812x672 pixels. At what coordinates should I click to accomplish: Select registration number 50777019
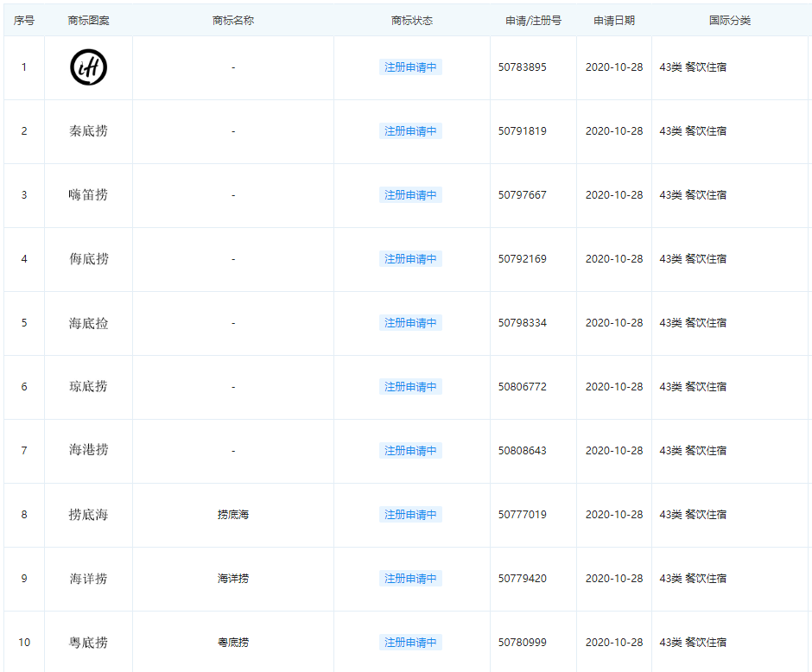[523, 515]
